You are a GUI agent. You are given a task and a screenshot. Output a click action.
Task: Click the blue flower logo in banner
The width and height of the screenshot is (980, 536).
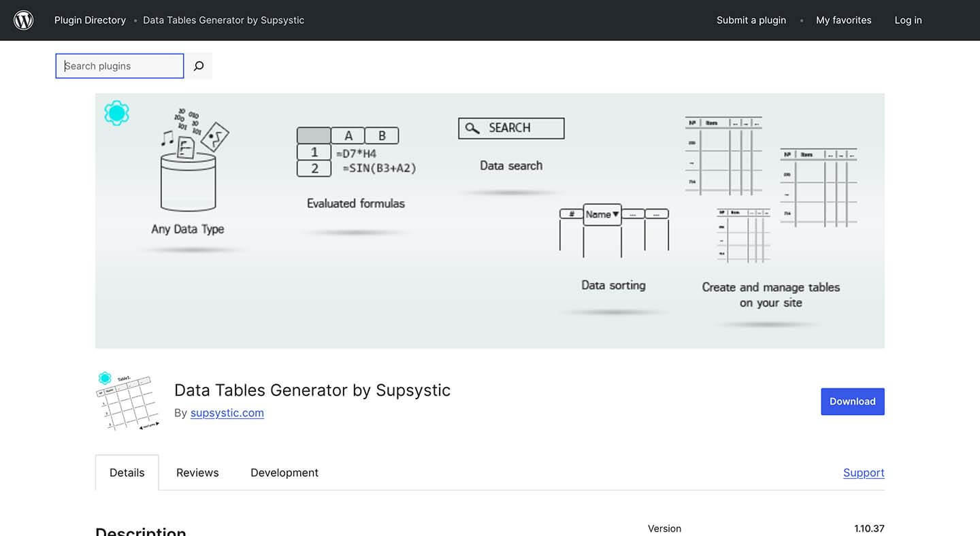point(117,113)
